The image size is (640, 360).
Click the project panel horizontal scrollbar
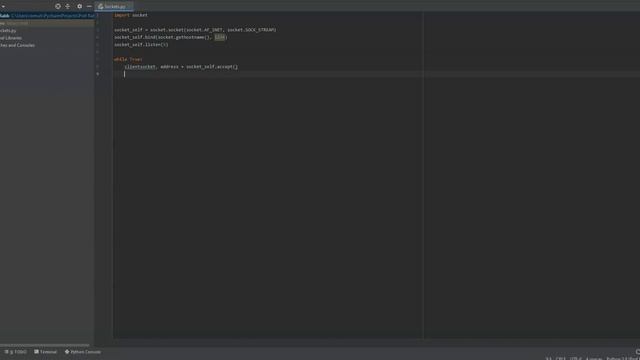pos(45,345)
